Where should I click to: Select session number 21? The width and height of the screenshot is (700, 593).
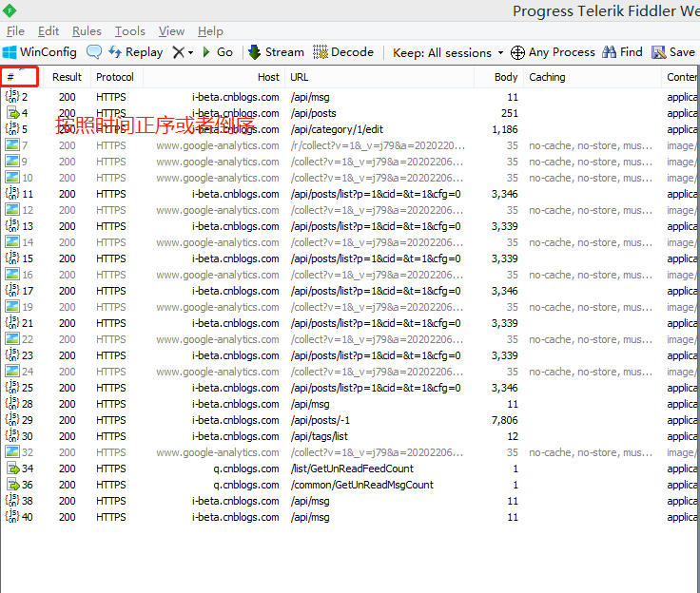click(x=28, y=323)
